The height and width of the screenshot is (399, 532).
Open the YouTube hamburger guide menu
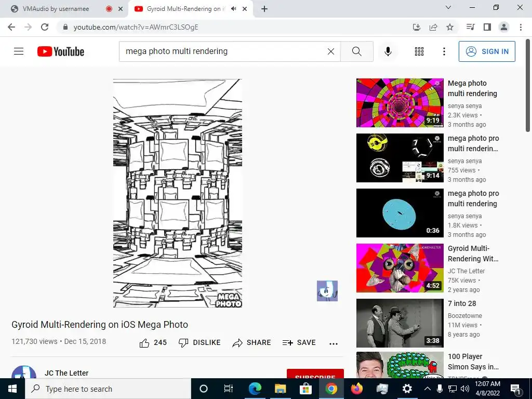point(19,51)
